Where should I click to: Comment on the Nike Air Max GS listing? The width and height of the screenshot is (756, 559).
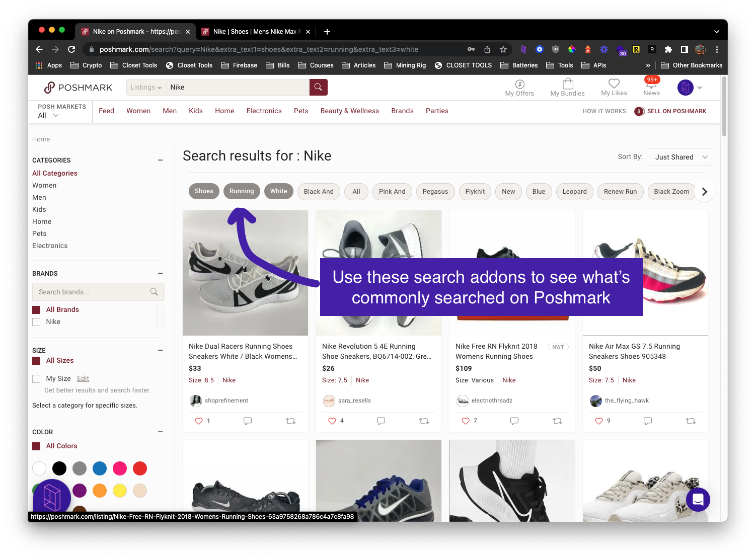[648, 421]
